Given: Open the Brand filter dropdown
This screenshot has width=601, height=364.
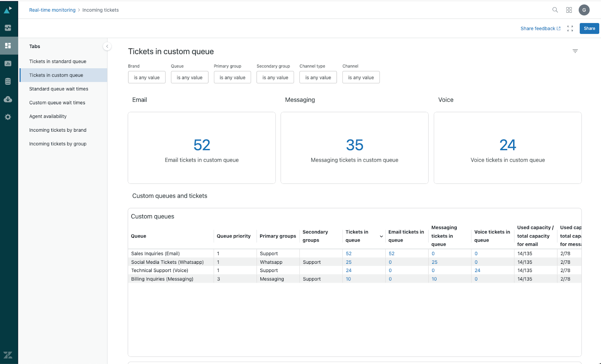Looking at the screenshot, I should [x=146, y=78].
